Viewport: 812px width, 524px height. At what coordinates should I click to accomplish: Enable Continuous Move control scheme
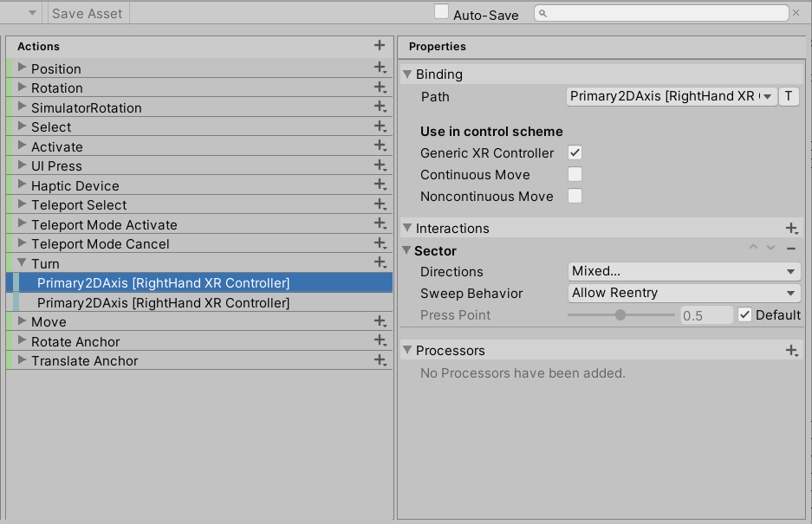pos(575,174)
